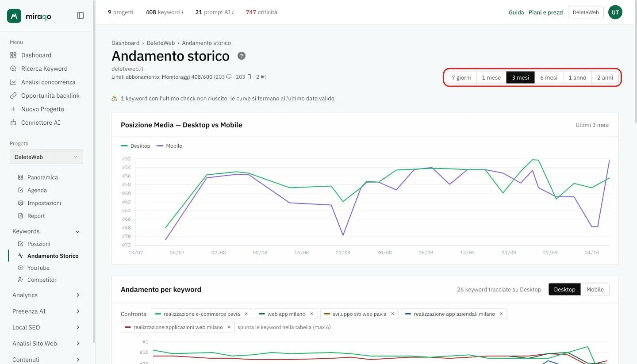Remove the realizzazione app aziendali milano chip
637x364 pixels.
point(501,314)
